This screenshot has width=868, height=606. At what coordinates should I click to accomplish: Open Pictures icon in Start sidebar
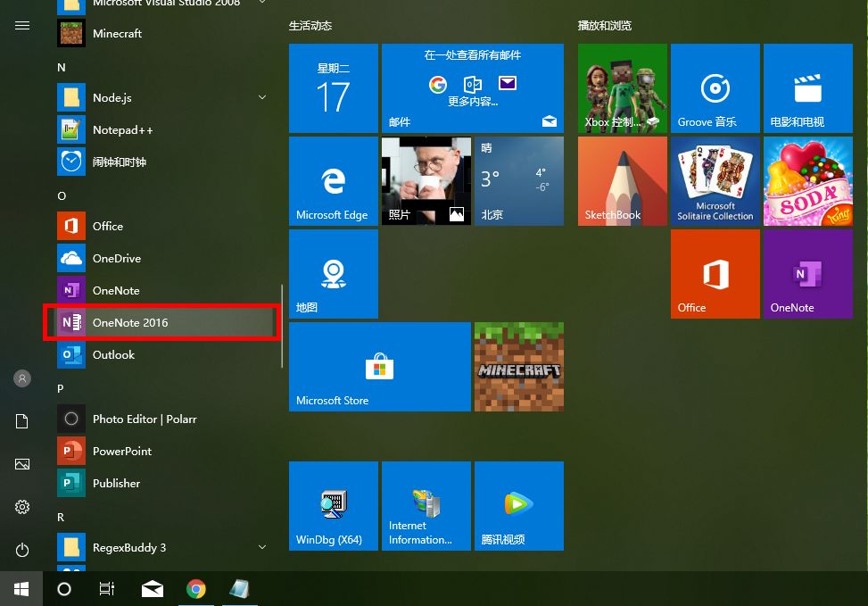[22, 464]
